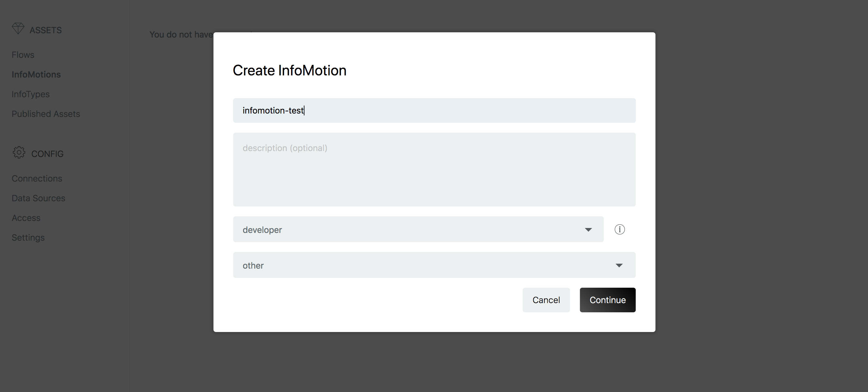Expand the 'other' category dropdown
868x392 pixels.
(434, 265)
